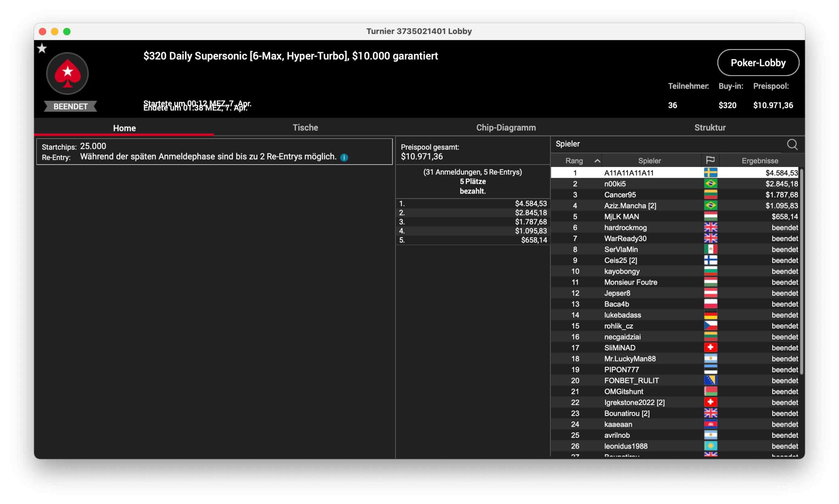Sort the list by the Spieler column
This screenshot has height=504, width=839.
point(649,161)
